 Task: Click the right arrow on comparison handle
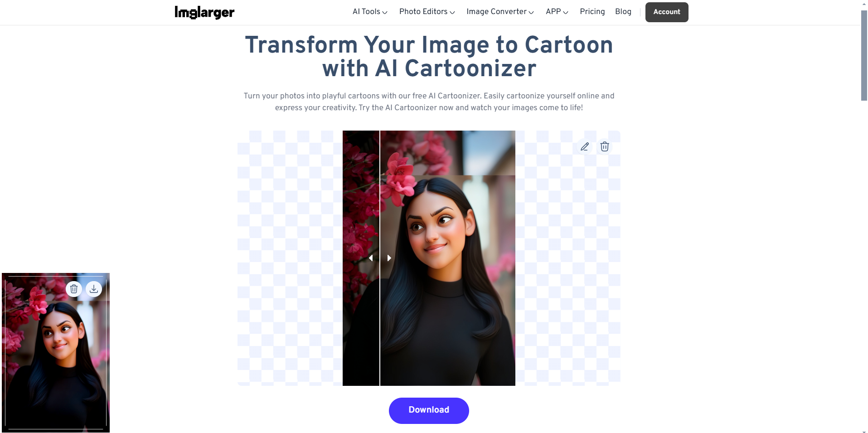click(x=389, y=258)
